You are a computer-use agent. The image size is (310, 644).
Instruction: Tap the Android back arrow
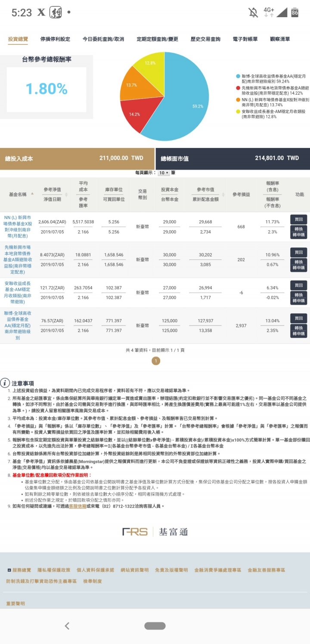click(x=67, y=626)
